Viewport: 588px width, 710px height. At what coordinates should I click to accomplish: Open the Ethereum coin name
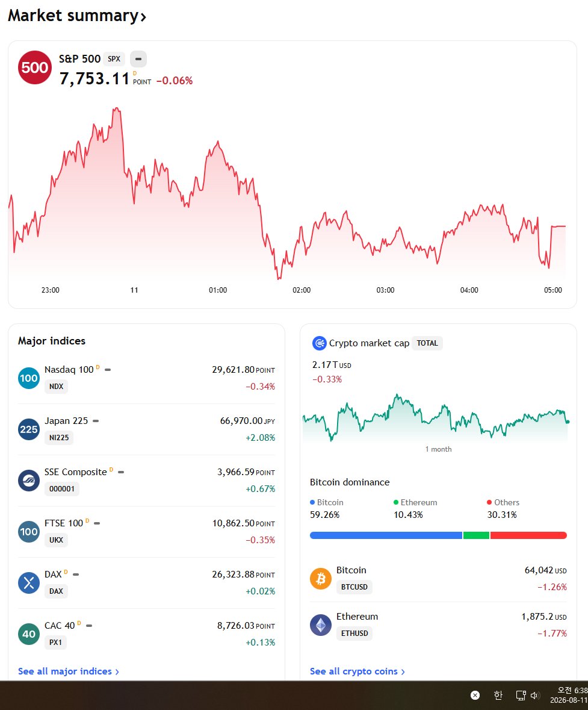(357, 616)
